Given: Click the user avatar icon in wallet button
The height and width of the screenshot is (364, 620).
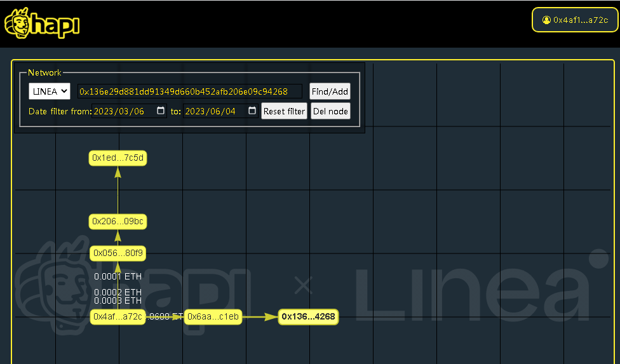Looking at the screenshot, I should tap(546, 20).
